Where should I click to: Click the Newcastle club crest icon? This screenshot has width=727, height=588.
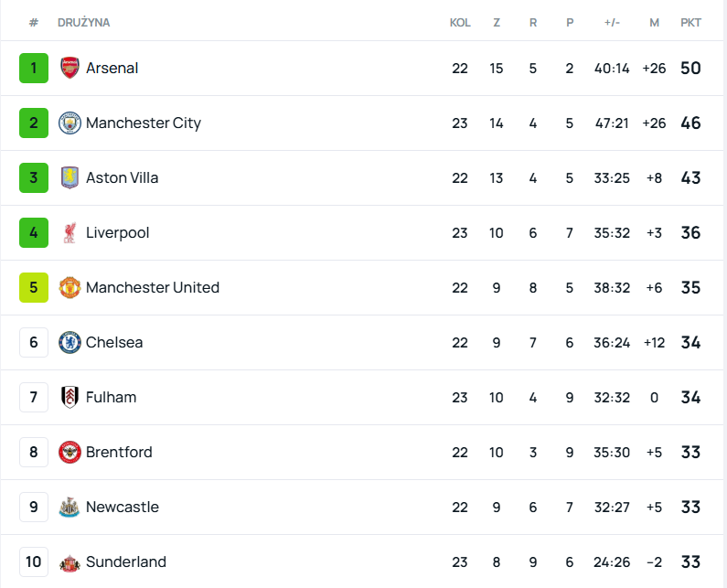[69, 507]
